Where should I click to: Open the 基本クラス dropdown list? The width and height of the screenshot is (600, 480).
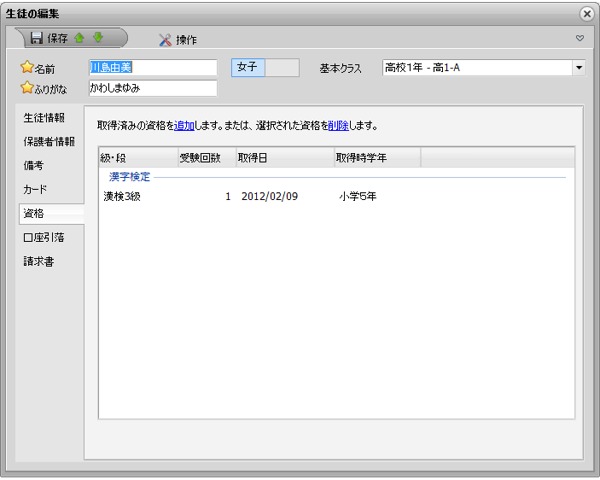point(578,68)
